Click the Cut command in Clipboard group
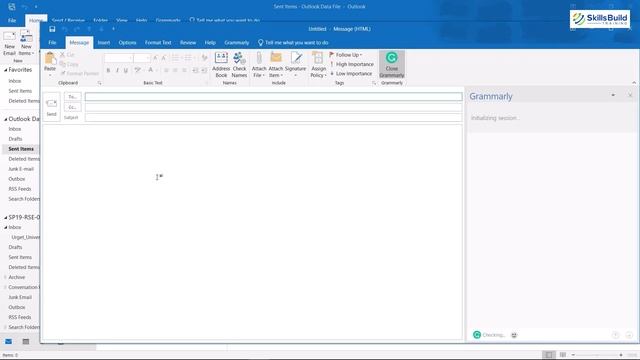The image size is (640, 360). pyautogui.click(x=67, y=54)
